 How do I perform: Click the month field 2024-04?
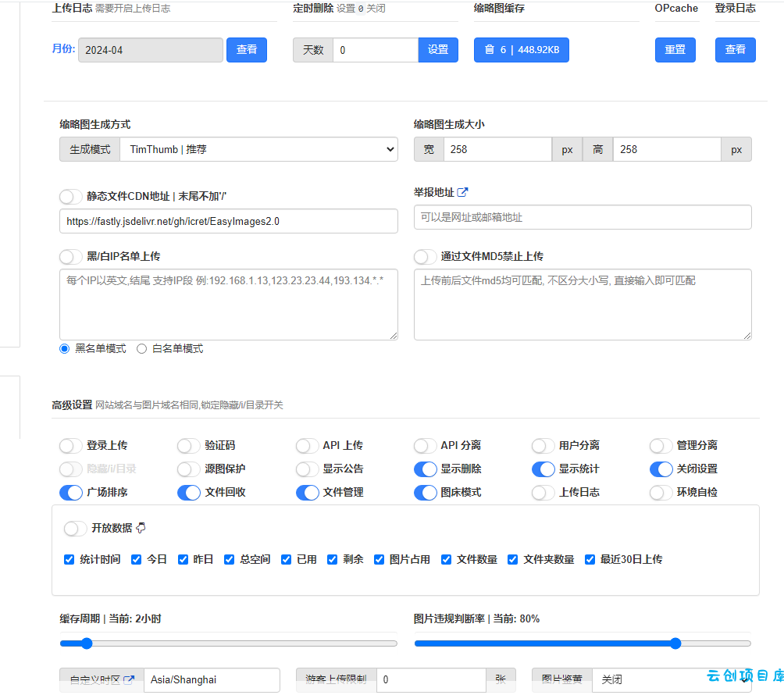tap(151, 50)
